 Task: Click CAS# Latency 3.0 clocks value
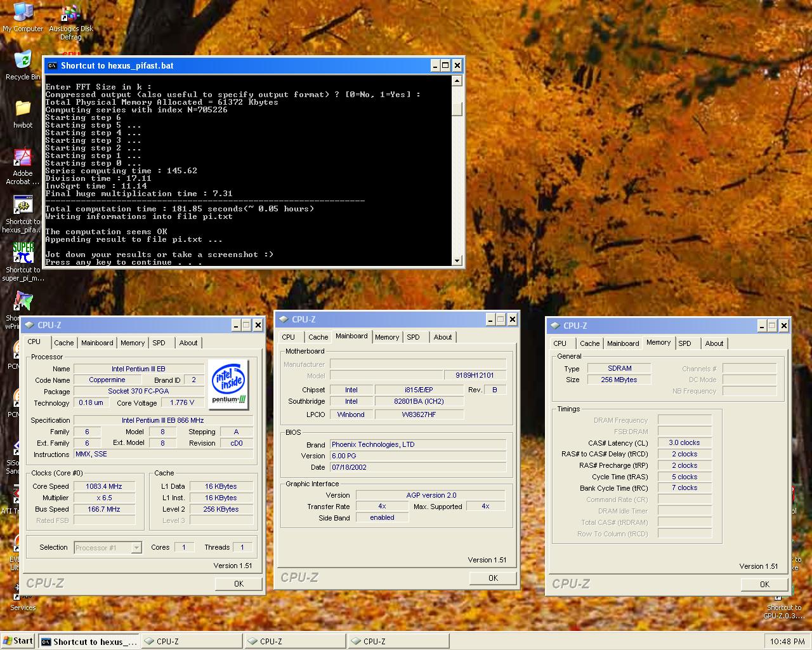point(684,442)
